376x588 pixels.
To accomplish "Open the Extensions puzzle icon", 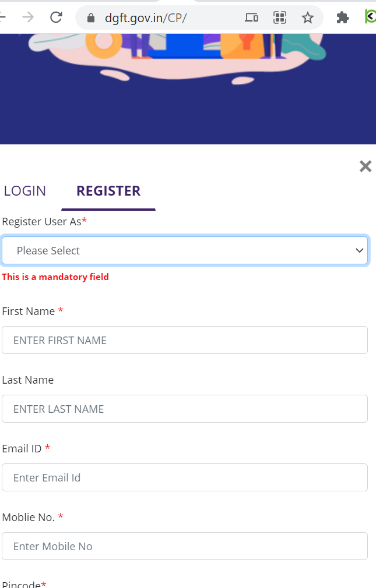I will [343, 17].
